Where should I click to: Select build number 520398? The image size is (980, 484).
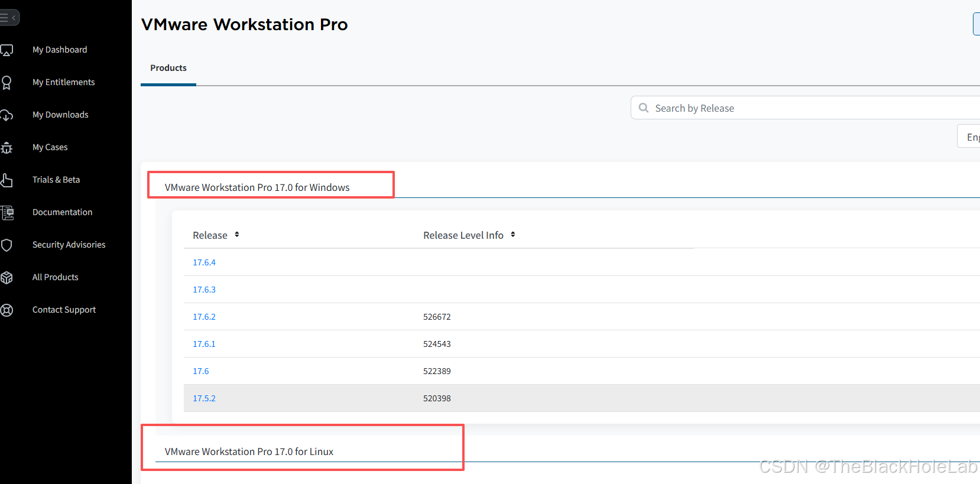437,398
